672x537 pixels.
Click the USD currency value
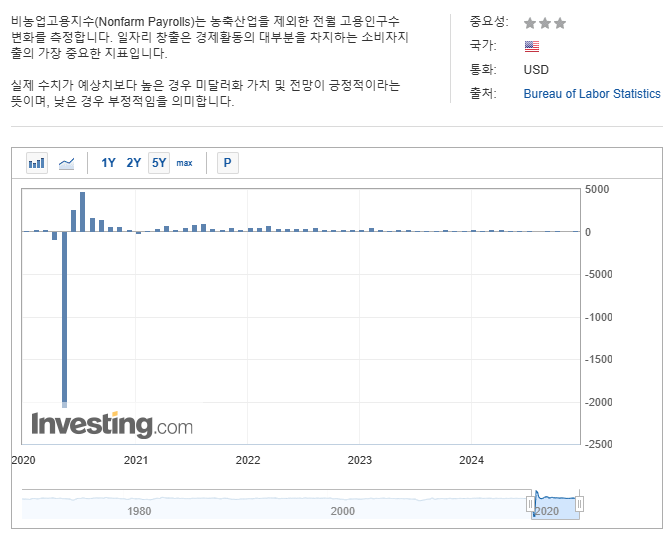click(536, 70)
